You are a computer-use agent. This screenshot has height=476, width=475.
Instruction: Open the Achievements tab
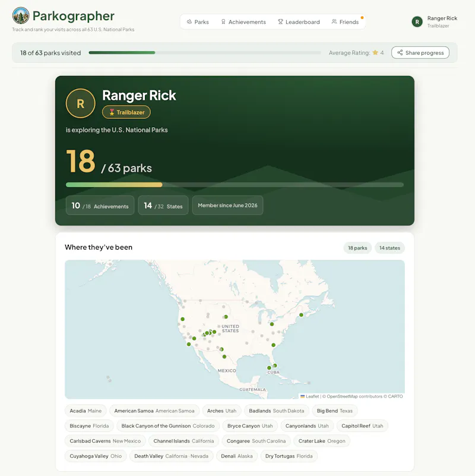[x=243, y=22]
